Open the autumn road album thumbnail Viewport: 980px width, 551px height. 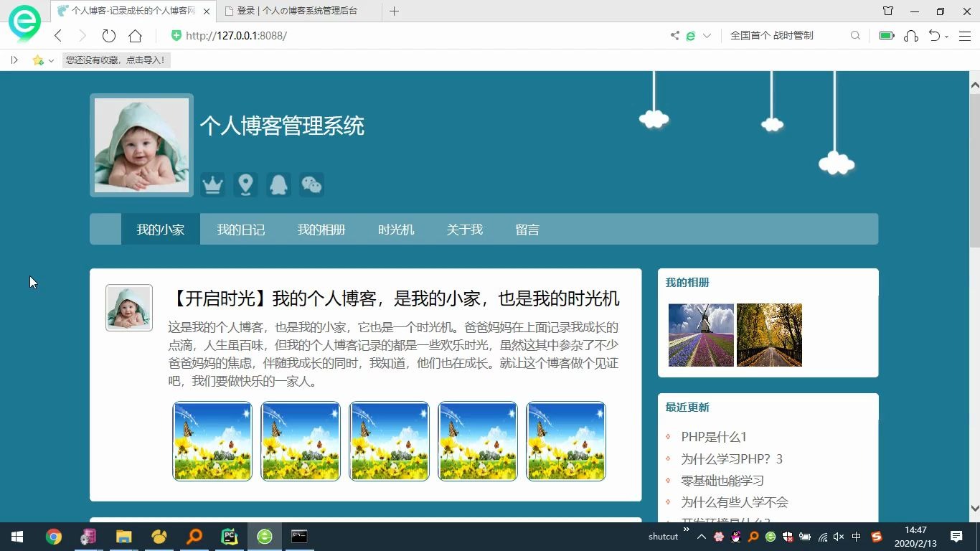click(769, 335)
